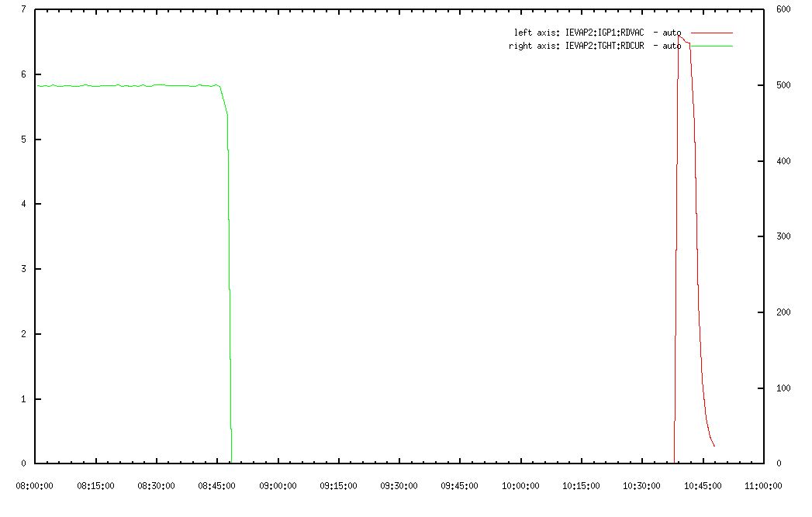Click the right axis value 600

(x=783, y=9)
